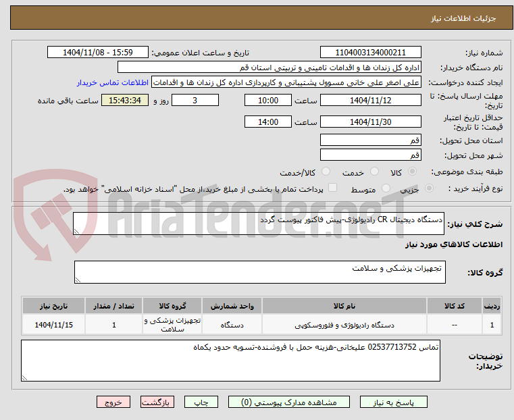Click column header کد کالا

click(455, 306)
